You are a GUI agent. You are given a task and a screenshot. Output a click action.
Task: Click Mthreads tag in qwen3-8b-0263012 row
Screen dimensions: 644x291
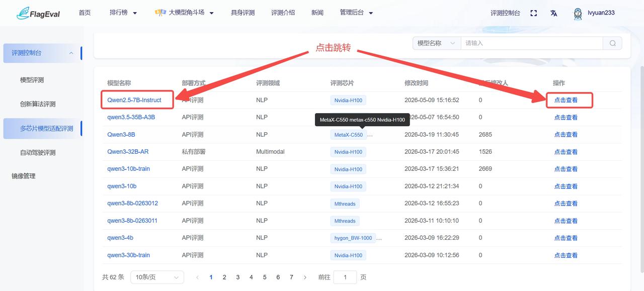tap(345, 204)
